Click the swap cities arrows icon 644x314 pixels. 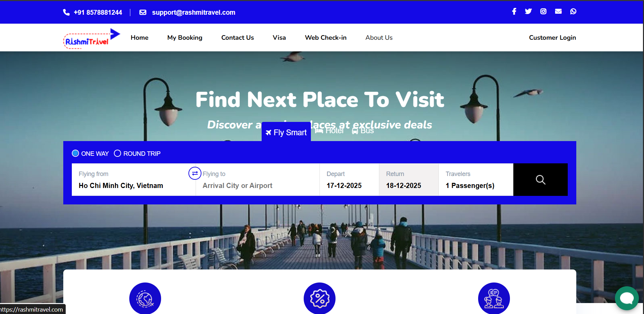pyautogui.click(x=195, y=173)
